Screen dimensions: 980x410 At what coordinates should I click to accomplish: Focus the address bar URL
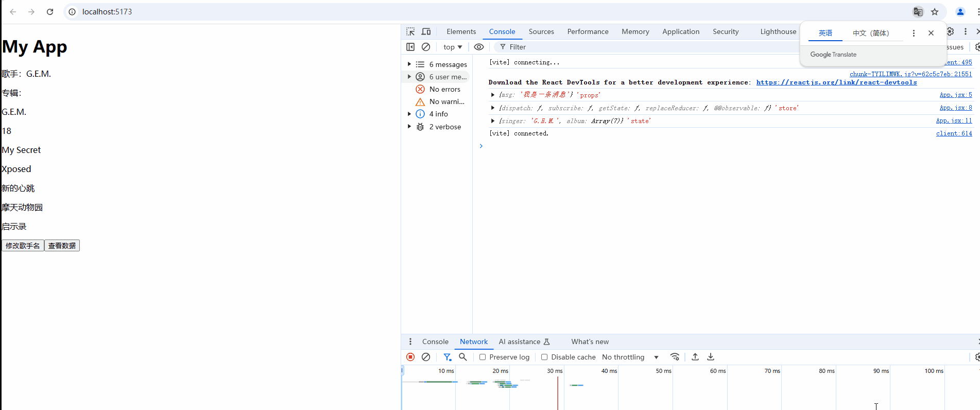coord(107,12)
